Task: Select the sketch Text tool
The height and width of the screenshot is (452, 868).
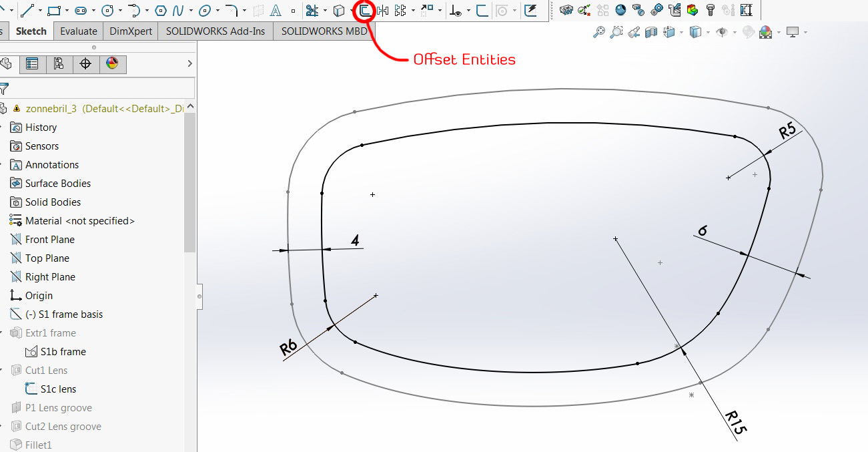Action: click(276, 10)
